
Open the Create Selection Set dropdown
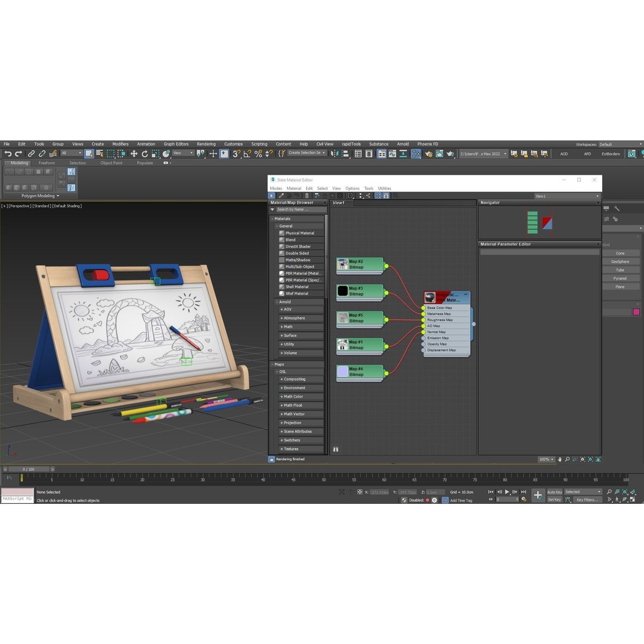point(307,153)
